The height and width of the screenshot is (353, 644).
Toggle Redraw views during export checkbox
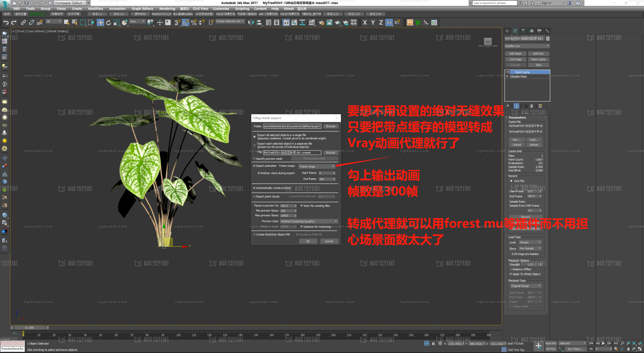[259, 173]
